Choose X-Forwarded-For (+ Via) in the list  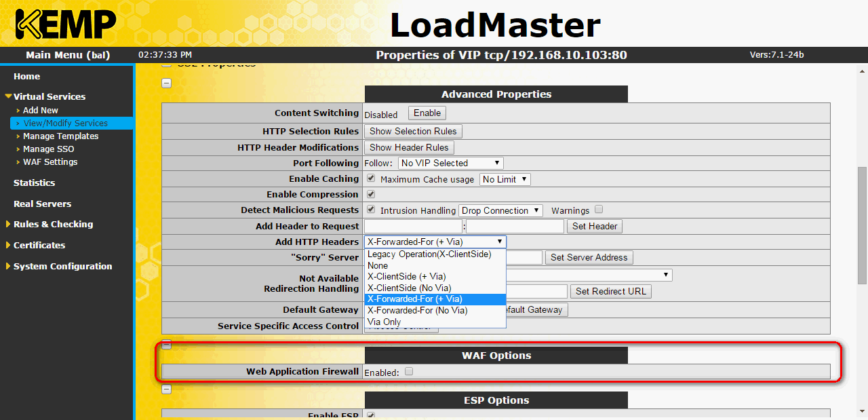(x=435, y=299)
